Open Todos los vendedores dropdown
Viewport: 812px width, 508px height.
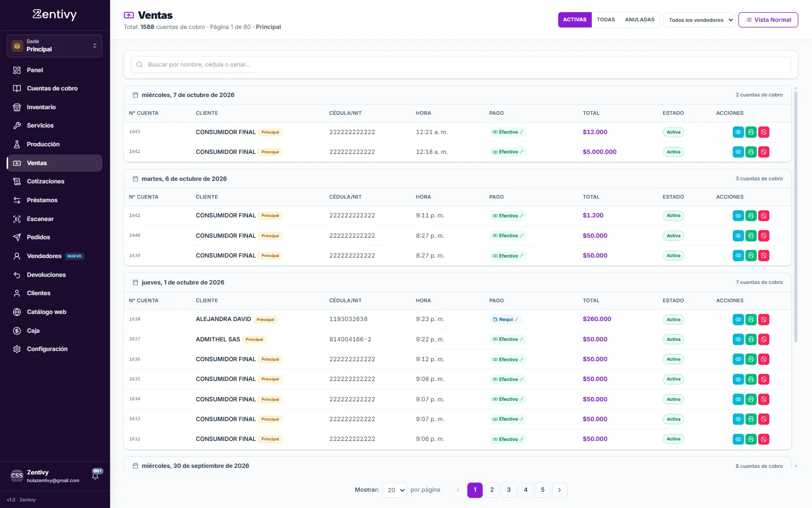tap(699, 20)
